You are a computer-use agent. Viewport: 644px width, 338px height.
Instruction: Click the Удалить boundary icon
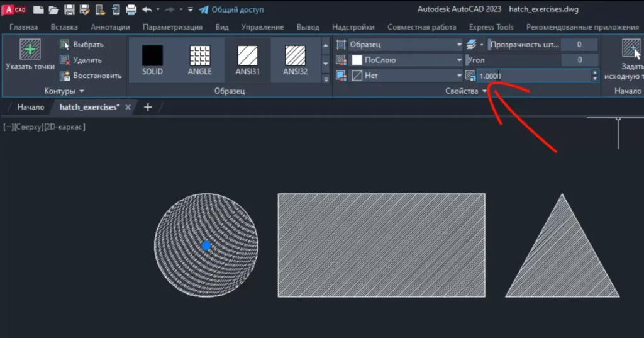tap(65, 60)
